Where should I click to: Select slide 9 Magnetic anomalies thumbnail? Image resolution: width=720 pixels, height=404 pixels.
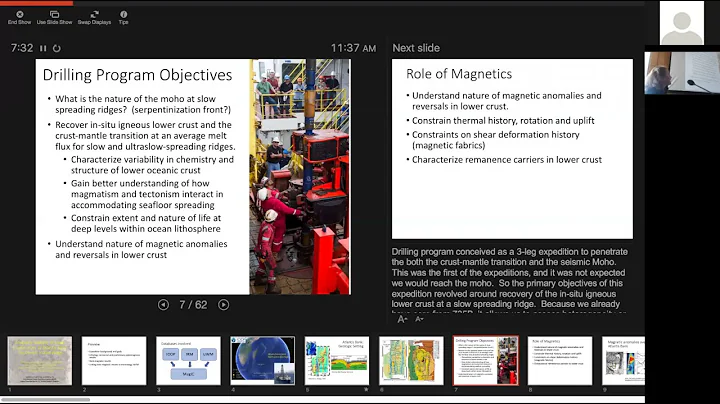(623, 361)
